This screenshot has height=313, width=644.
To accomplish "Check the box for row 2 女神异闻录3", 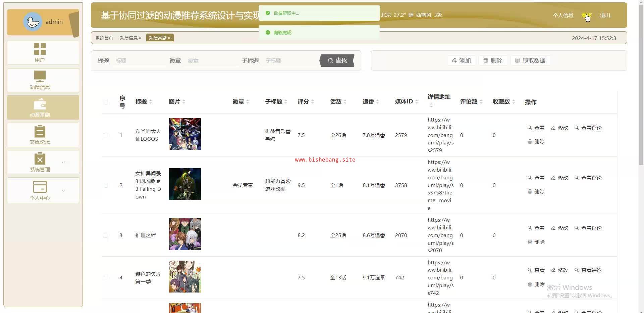I will [106, 185].
